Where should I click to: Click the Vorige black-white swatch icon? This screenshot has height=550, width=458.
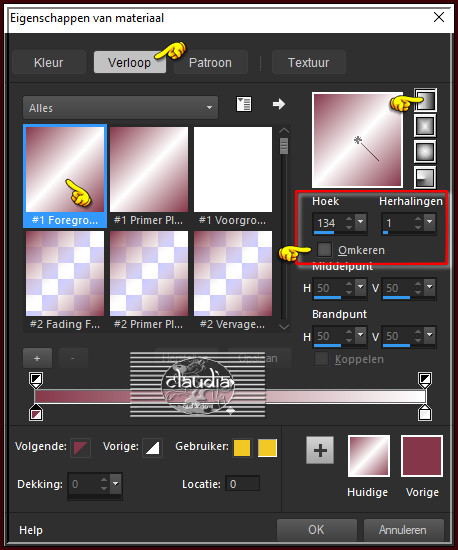(x=153, y=448)
